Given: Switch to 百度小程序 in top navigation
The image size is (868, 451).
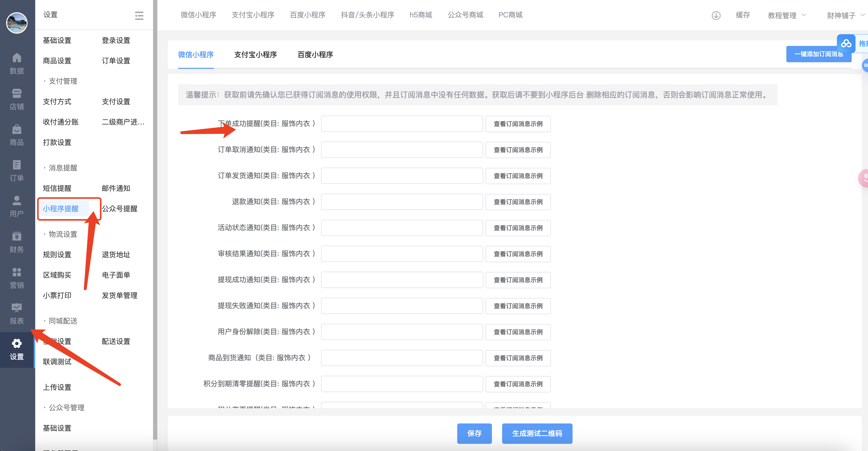Looking at the screenshot, I should (x=308, y=15).
